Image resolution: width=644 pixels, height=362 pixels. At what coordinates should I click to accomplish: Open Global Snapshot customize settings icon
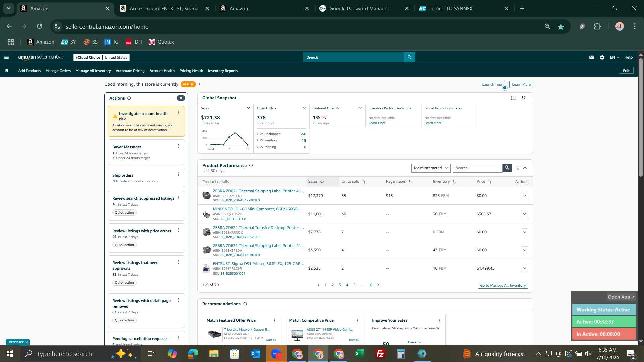(x=524, y=98)
